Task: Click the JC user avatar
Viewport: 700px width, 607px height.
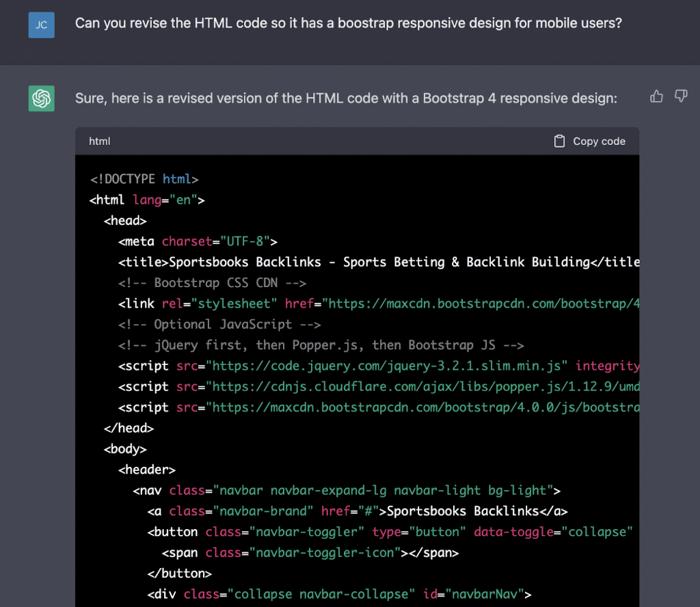Action: pyautogui.click(x=42, y=25)
